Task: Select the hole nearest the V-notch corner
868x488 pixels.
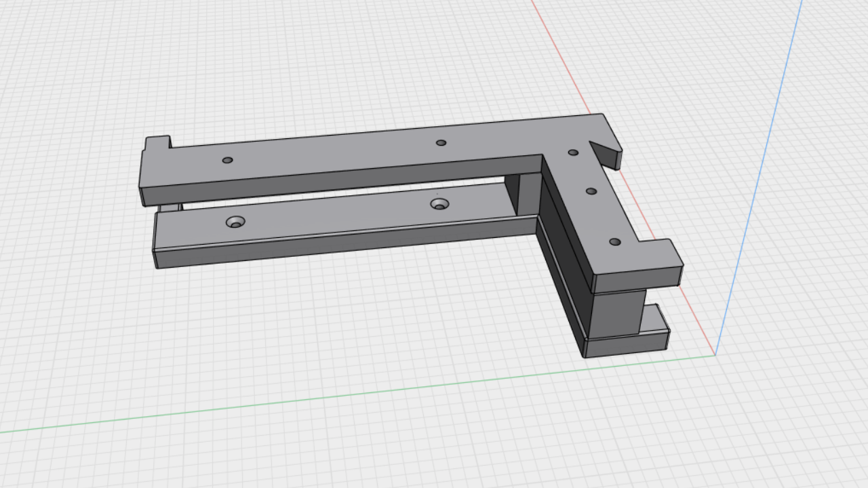Action: pyautogui.click(x=573, y=152)
